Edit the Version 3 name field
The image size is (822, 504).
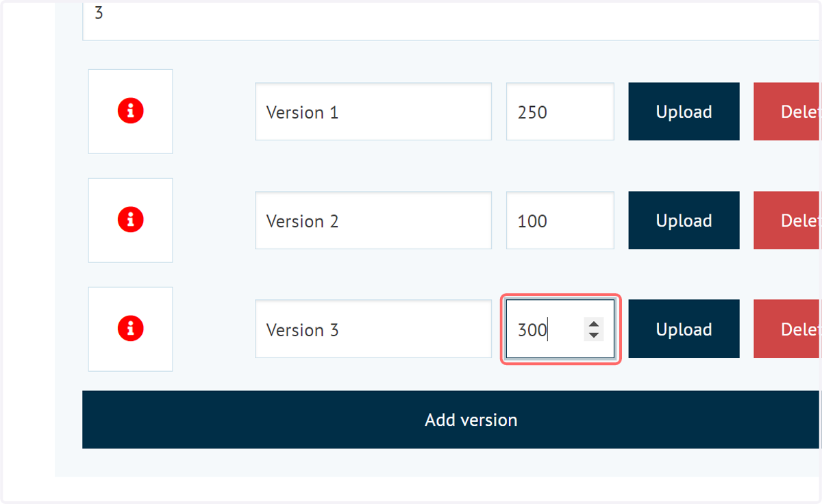(x=373, y=329)
